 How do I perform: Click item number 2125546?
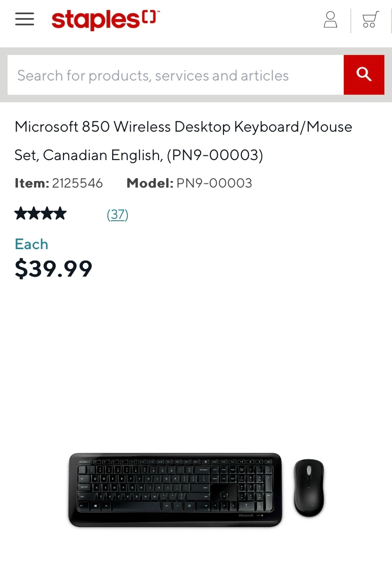(x=77, y=183)
